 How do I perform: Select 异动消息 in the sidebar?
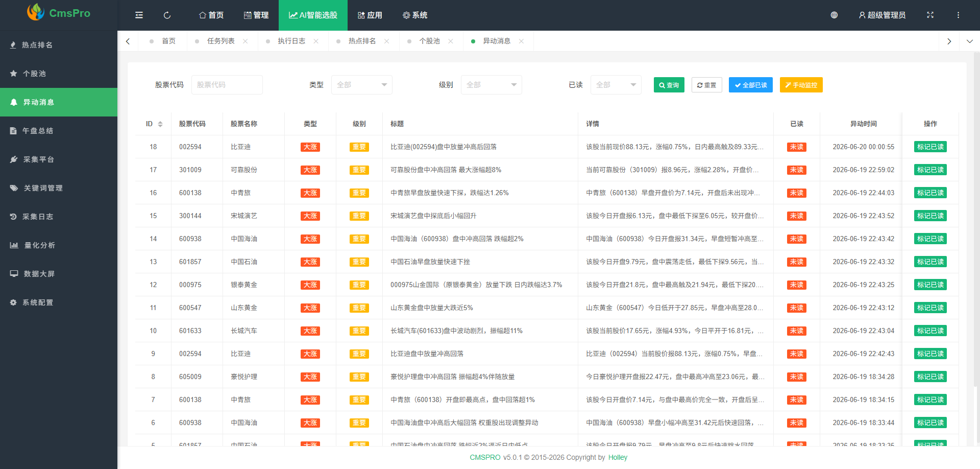click(x=59, y=102)
